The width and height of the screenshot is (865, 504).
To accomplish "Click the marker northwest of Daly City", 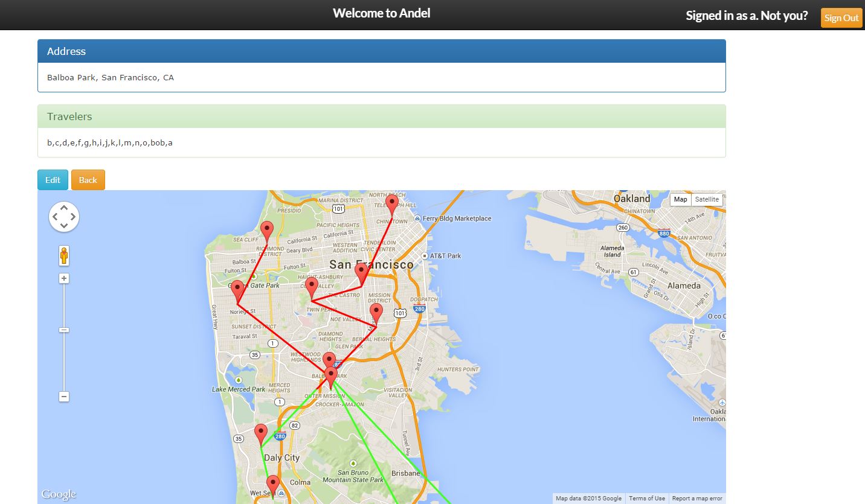I will click(x=261, y=434).
